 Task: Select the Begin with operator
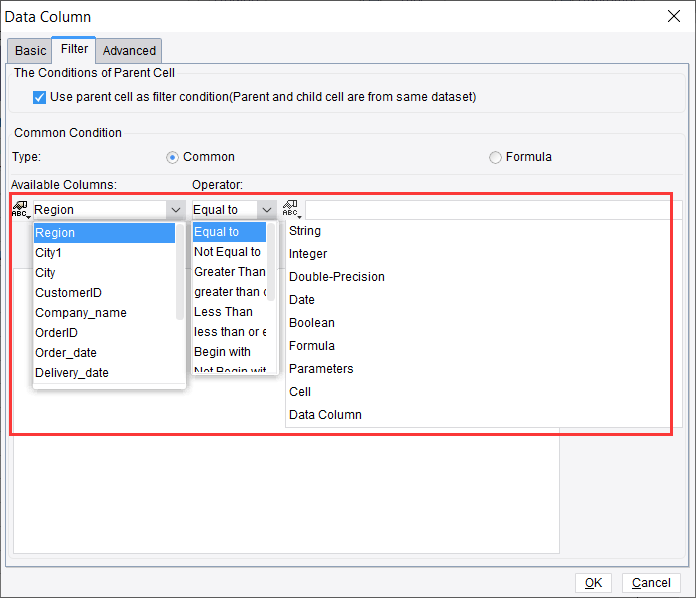point(229,352)
